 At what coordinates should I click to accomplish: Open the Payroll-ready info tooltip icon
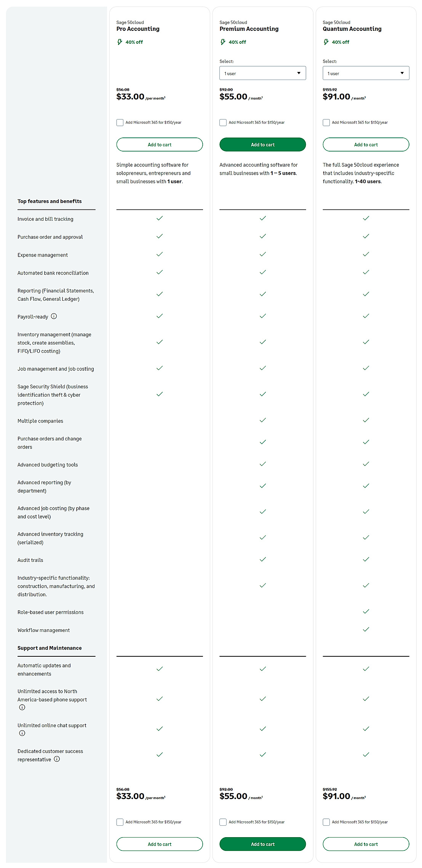pyautogui.click(x=54, y=316)
